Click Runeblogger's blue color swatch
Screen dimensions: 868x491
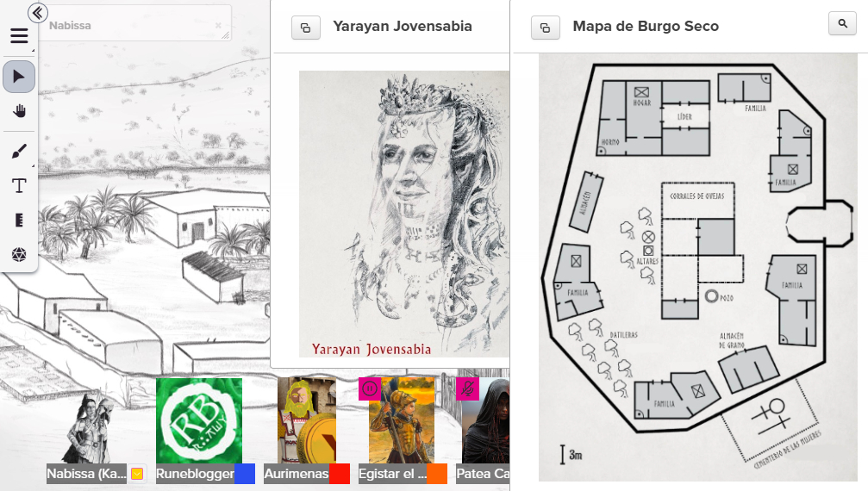[x=245, y=474]
